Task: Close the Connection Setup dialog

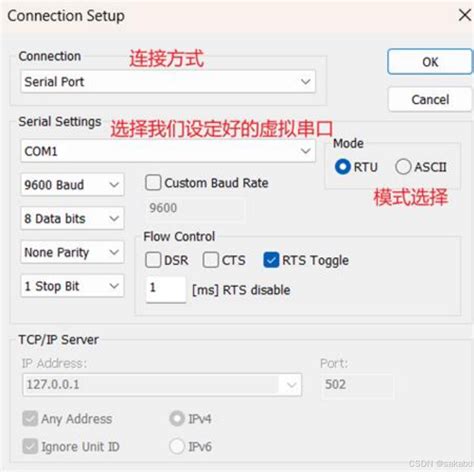Action: tap(464, 15)
